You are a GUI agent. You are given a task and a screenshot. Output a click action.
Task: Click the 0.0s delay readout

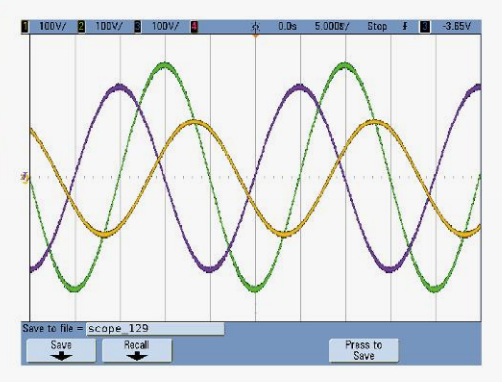coord(287,26)
